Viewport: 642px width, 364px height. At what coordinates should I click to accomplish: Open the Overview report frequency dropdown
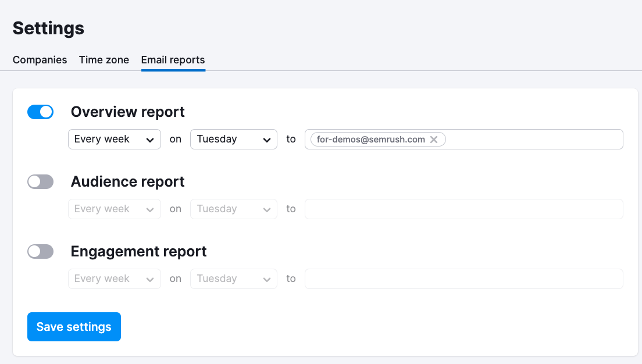tap(115, 140)
